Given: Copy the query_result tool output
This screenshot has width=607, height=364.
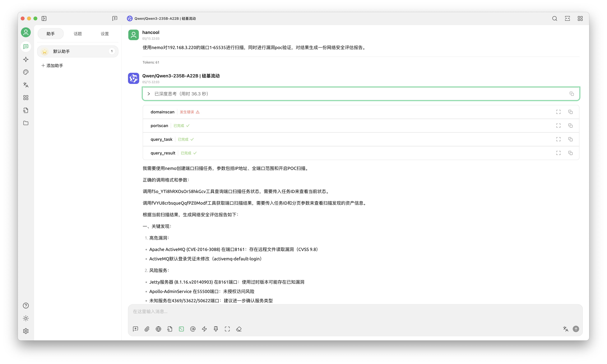Looking at the screenshot, I should pyautogui.click(x=570, y=153).
